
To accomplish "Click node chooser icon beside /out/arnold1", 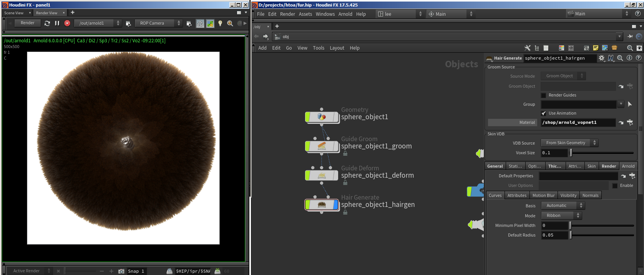I will (128, 23).
